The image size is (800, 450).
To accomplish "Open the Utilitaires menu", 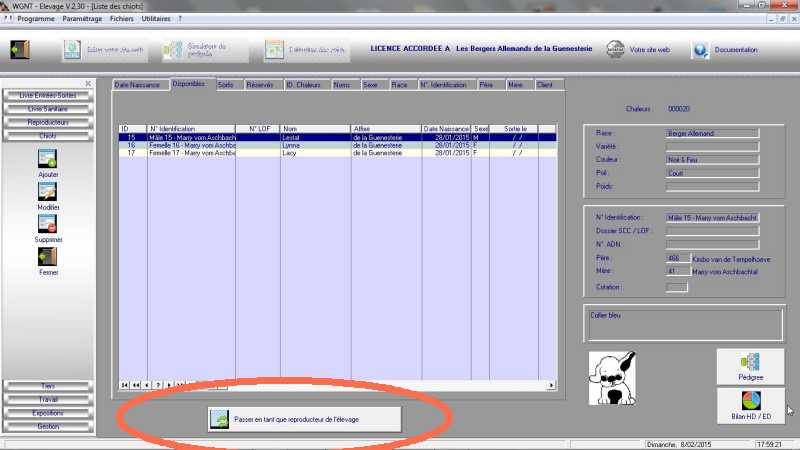I will 155,19.
